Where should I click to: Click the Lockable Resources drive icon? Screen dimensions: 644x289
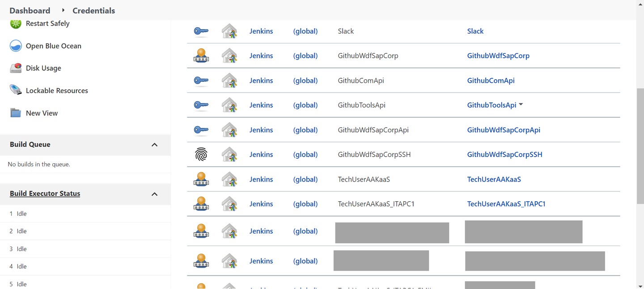tap(16, 90)
